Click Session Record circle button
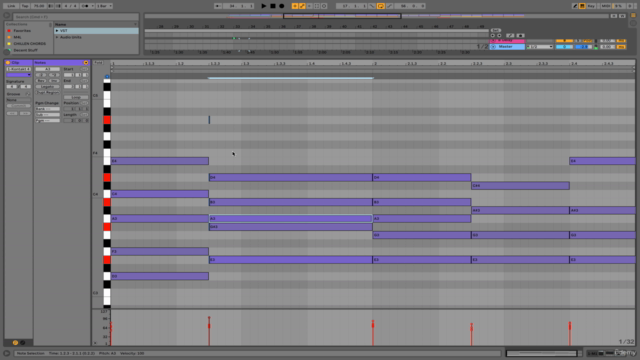The height and width of the screenshot is (360, 640). pos(324,6)
